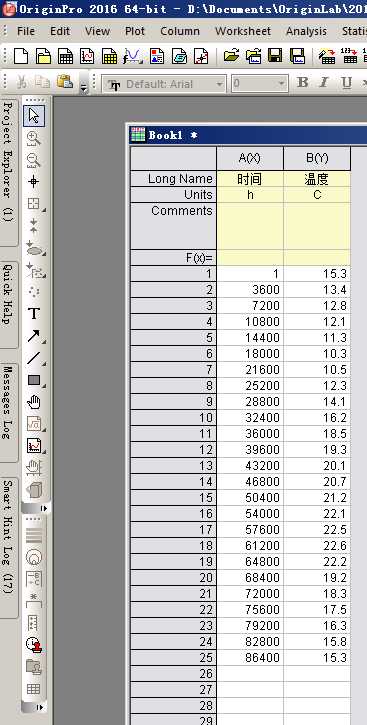Toggle Underline text formatting
Viewport: 367px width, 725px height.
click(x=346, y=83)
